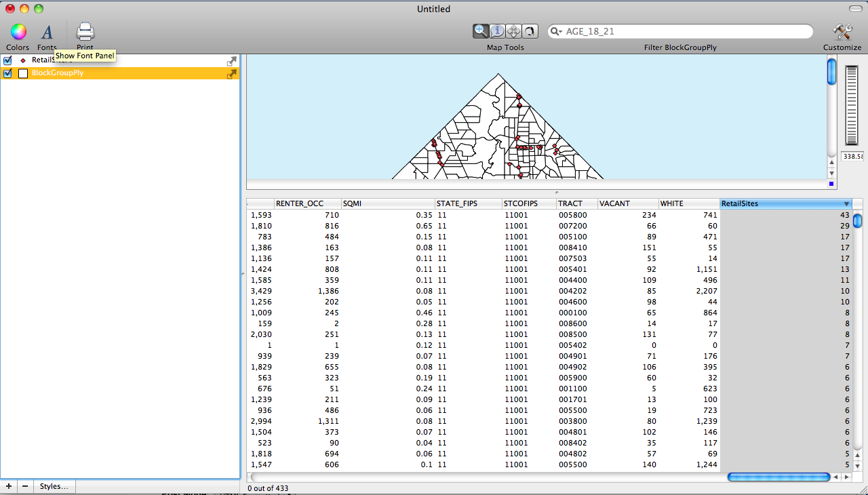The height and width of the screenshot is (495, 868).
Task: Select the zoom-in map tool
Action: [x=481, y=31]
